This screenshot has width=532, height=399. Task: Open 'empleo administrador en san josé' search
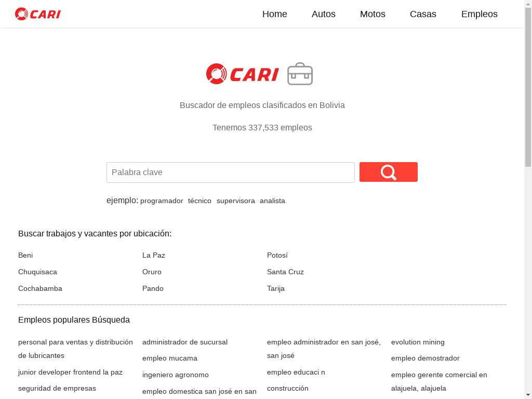click(324, 349)
